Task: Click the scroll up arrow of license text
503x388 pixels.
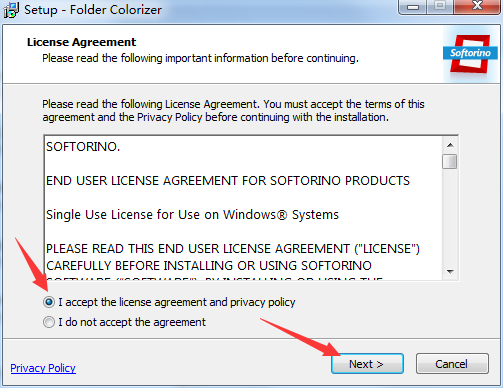Action: (x=450, y=145)
